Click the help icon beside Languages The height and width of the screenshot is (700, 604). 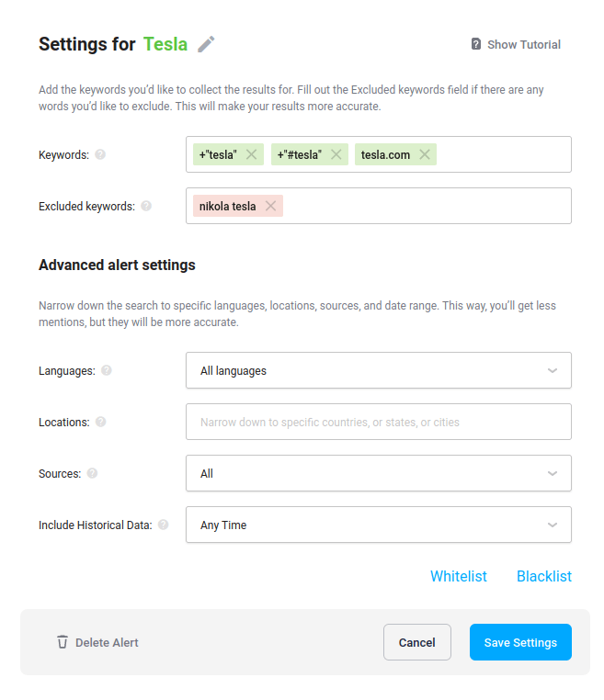point(107,370)
